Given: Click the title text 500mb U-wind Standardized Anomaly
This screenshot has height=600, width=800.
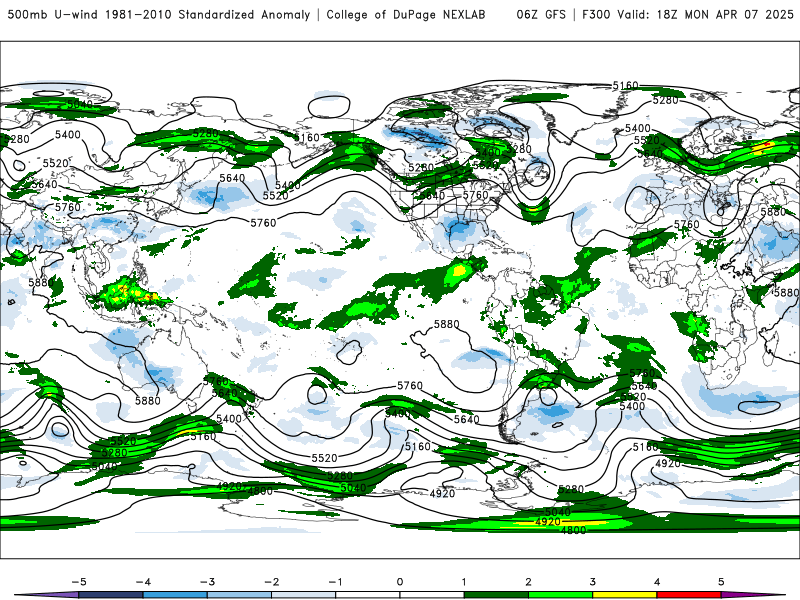Looking at the screenshot, I should (159, 15).
